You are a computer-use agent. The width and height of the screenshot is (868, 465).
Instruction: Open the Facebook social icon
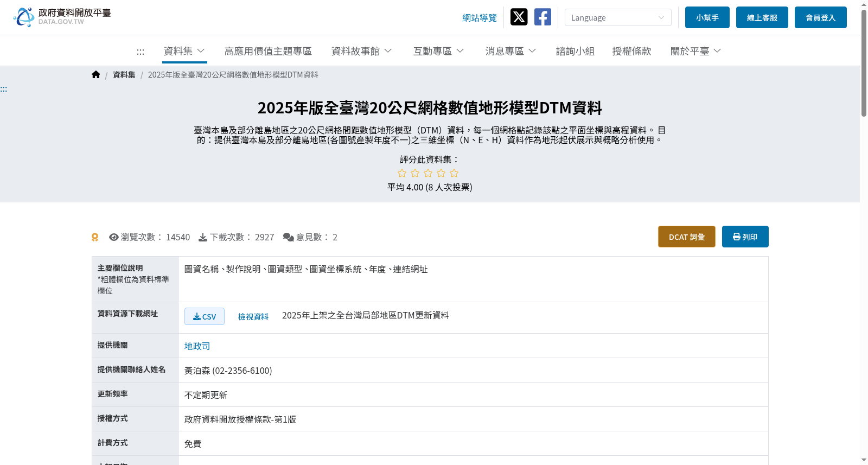point(542,17)
